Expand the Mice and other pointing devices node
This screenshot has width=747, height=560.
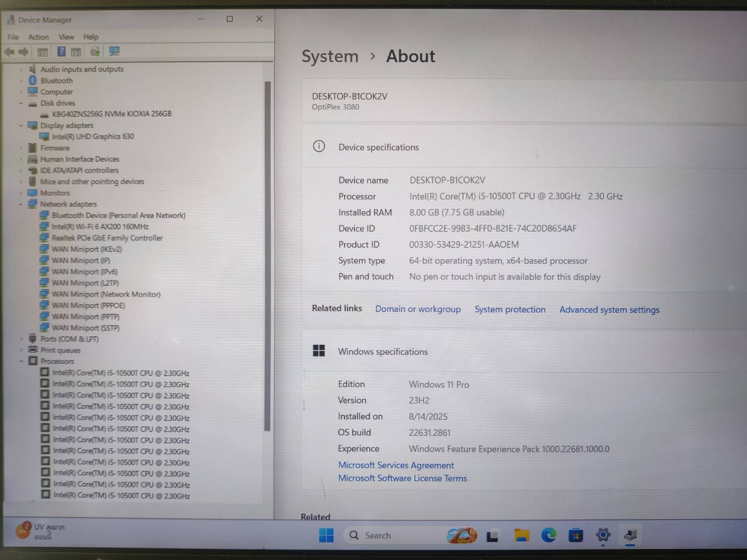pyautogui.click(x=21, y=181)
